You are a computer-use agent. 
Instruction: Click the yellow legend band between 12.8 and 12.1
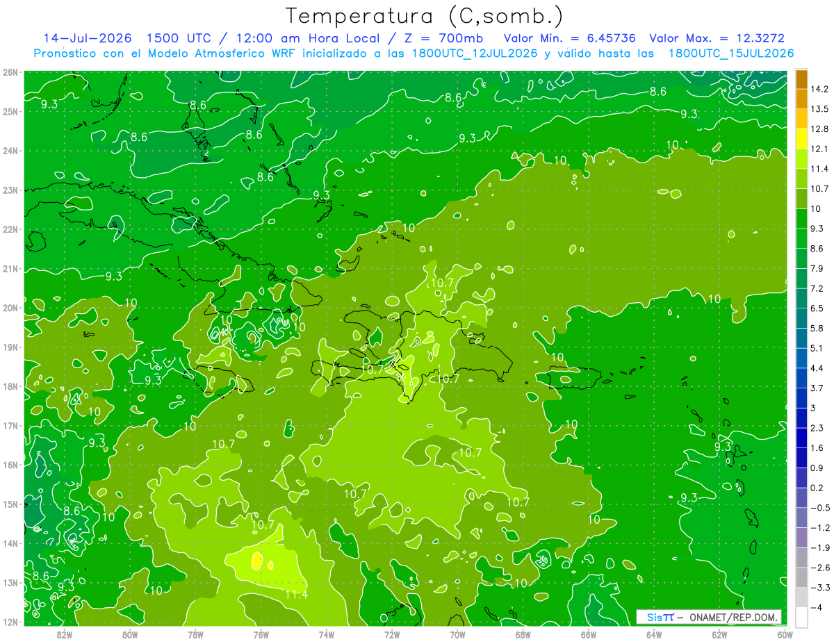801,139
